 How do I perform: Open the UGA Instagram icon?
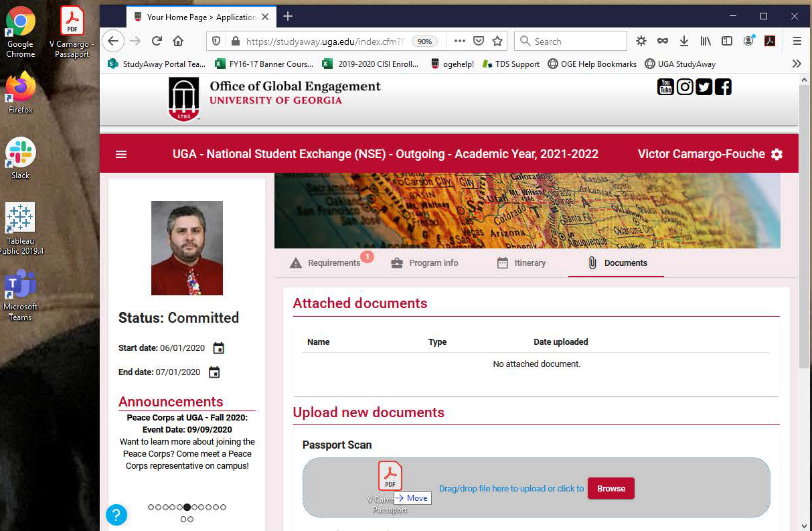[x=685, y=86]
